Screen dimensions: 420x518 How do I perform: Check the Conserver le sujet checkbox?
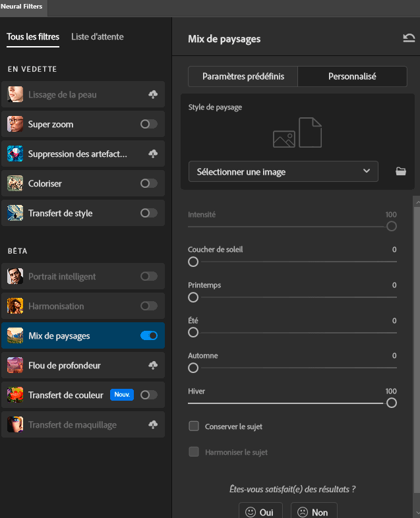[x=194, y=426]
